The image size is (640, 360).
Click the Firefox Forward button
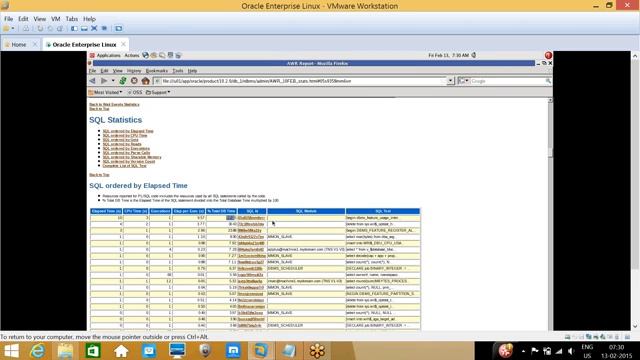104,81
